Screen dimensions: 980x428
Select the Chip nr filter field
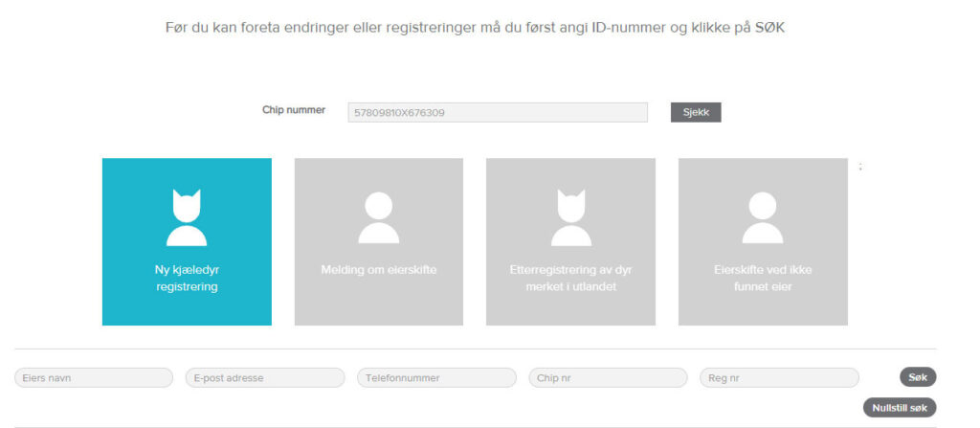point(608,378)
